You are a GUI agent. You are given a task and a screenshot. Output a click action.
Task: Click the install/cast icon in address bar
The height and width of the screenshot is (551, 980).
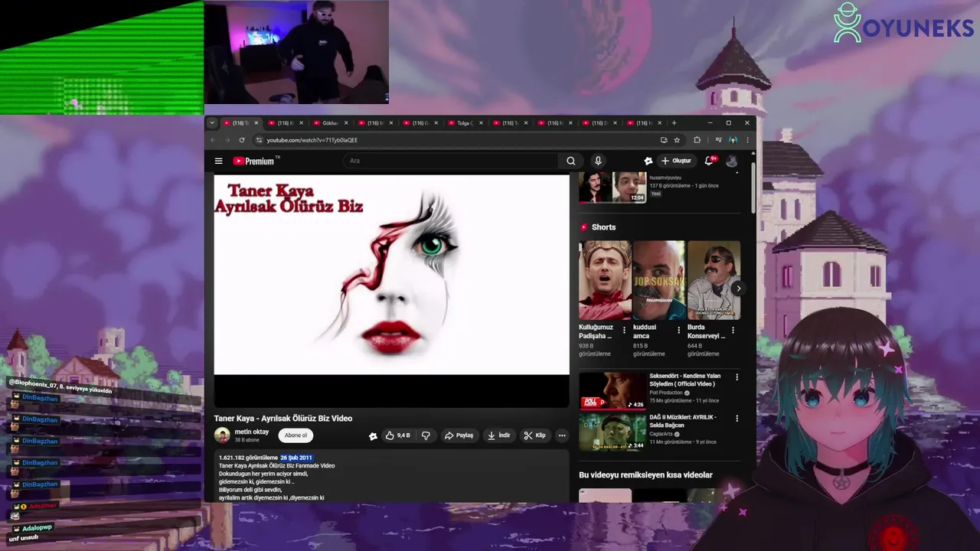(x=664, y=140)
